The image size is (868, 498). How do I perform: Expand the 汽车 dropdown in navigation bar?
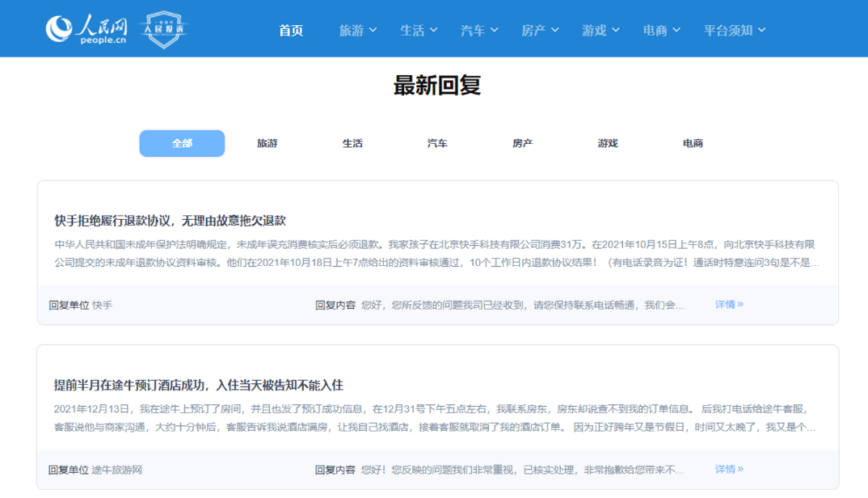click(x=479, y=30)
